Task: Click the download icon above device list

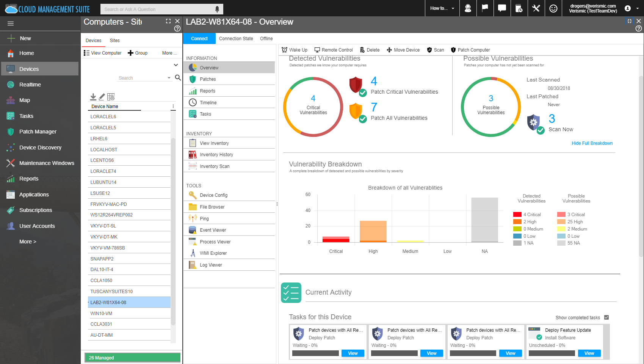Action: (x=93, y=97)
